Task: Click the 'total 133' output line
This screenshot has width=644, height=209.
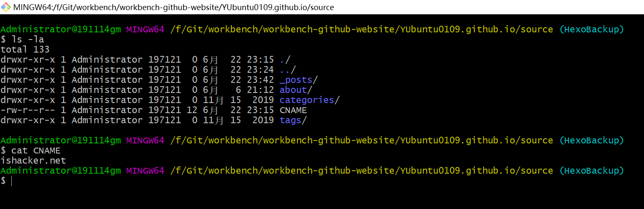Action: 25,50
